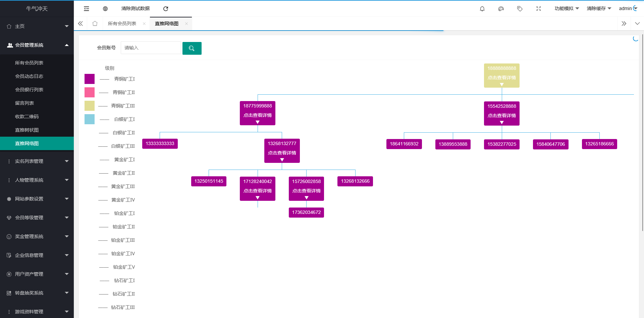This screenshot has height=318, width=644.
Task: Expand the 奖金管理系统 menu
Action: click(37, 236)
